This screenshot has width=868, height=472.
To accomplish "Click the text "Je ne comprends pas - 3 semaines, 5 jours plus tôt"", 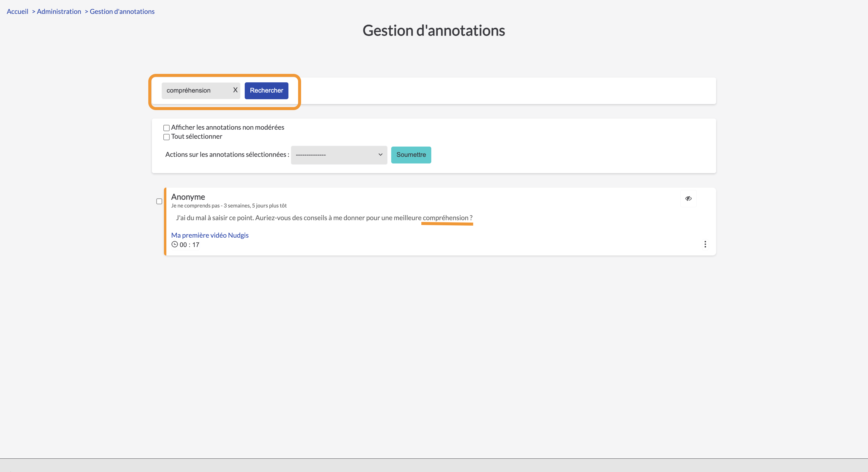I will coord(229,206).
